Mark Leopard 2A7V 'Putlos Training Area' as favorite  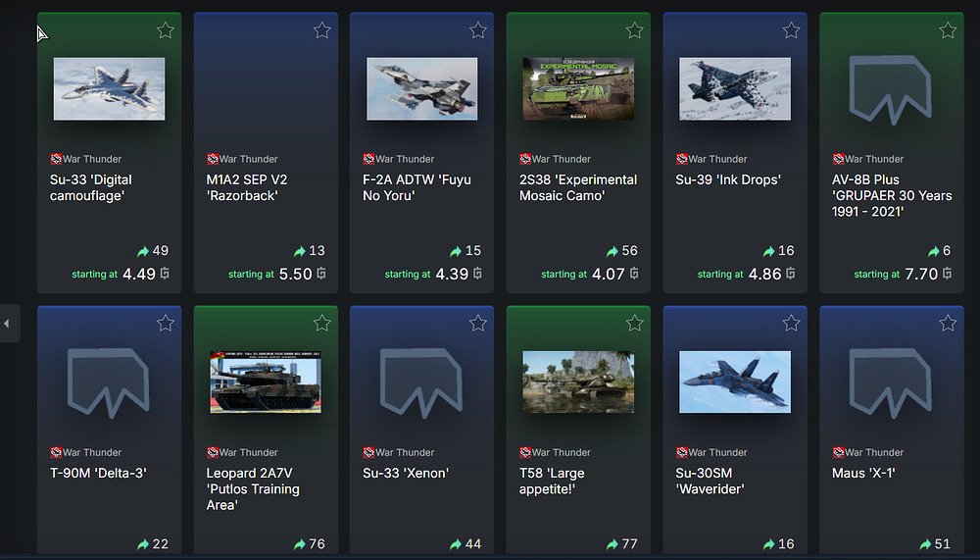(x=321, y=323)
